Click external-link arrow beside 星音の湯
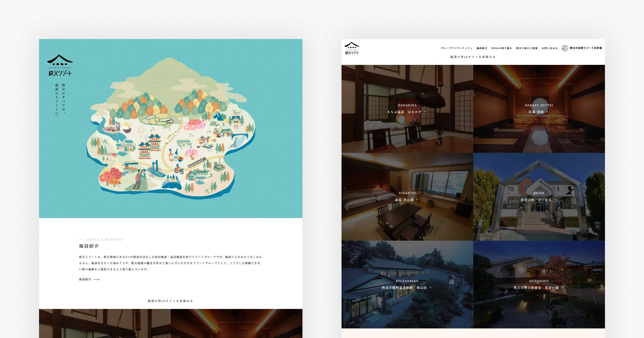 point(562,288)
